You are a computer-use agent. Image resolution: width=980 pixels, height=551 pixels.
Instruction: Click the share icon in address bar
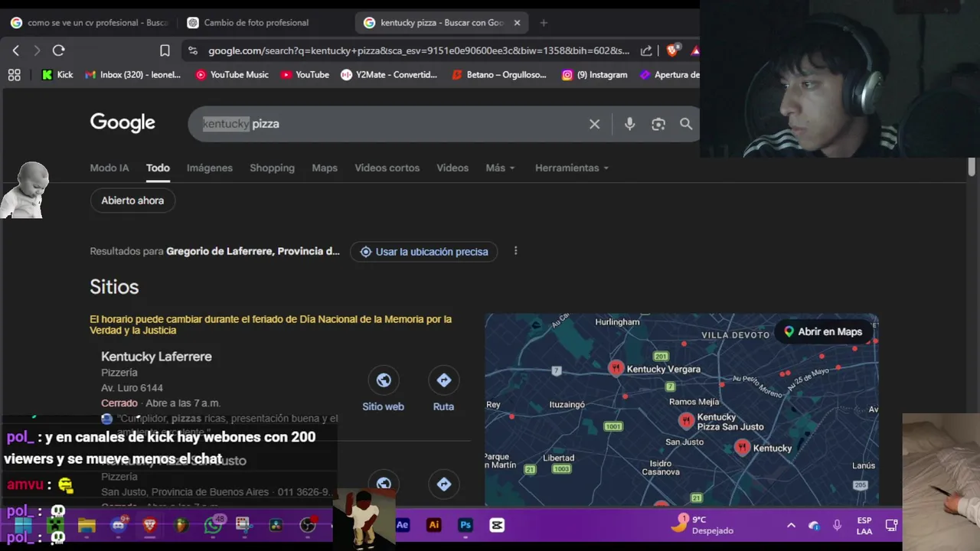(x=646, y=51)
